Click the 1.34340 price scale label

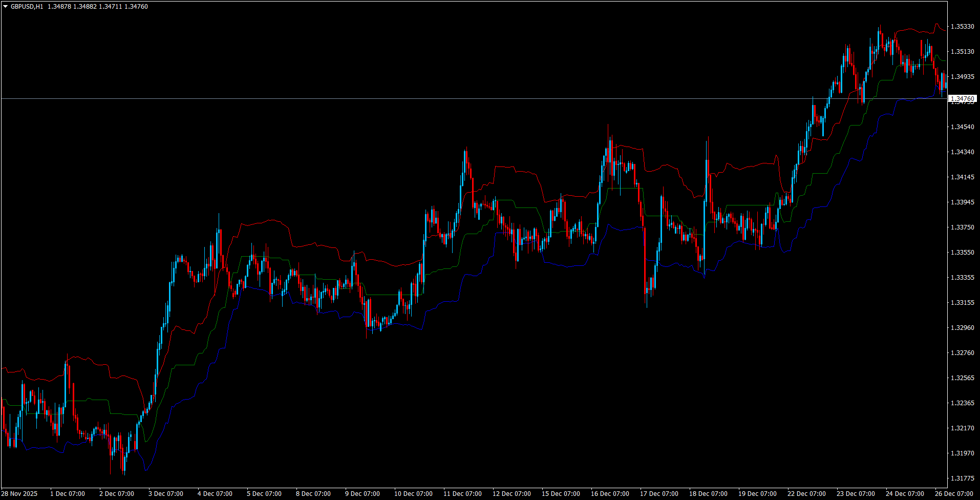[963, 152]
